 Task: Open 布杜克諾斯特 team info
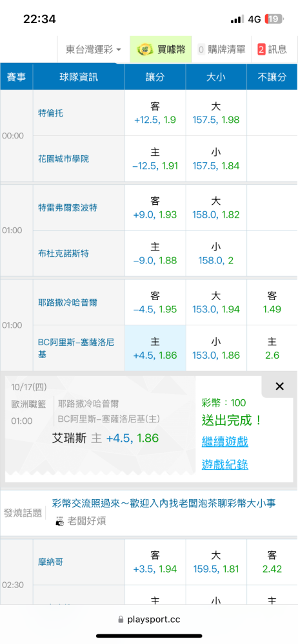point(63,253)
